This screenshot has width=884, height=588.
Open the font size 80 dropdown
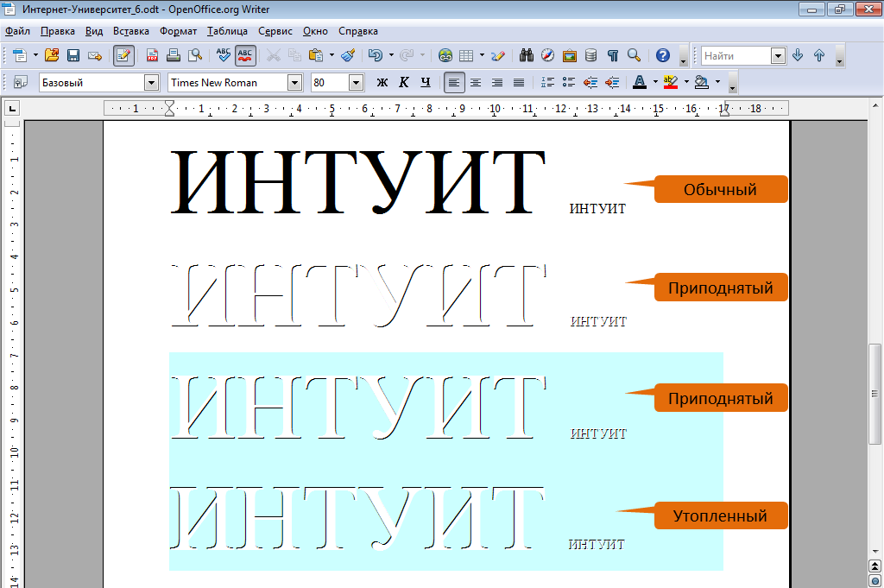356,83
